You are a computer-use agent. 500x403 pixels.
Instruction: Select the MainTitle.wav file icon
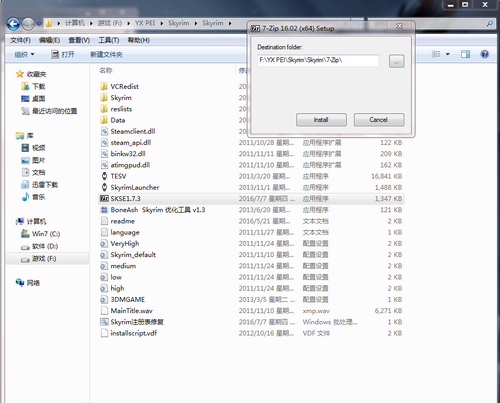click(104, 311)
